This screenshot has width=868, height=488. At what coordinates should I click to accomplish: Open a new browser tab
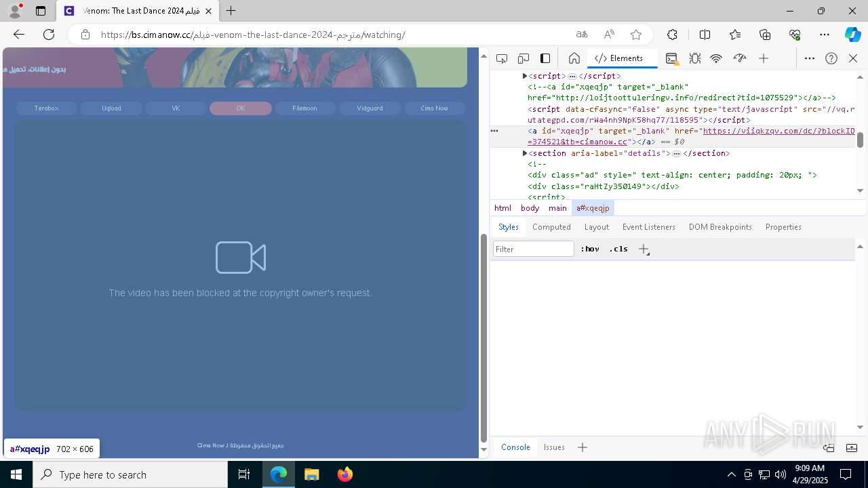click(x=231, y=11)
